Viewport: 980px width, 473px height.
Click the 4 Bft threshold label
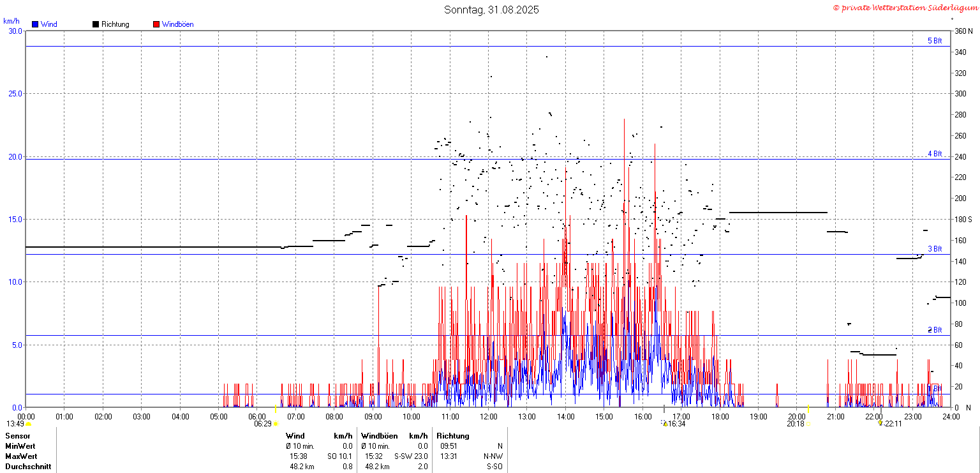pos(935,154)
